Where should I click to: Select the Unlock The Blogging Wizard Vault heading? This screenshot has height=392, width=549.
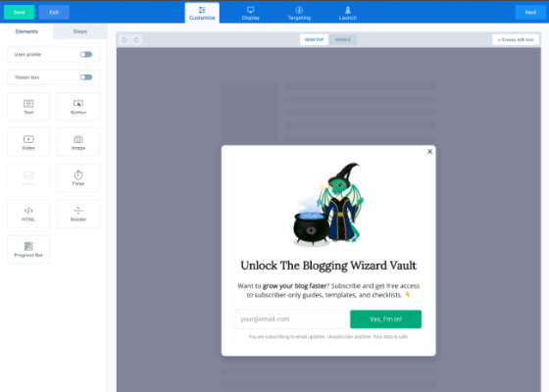coord(328,266)
